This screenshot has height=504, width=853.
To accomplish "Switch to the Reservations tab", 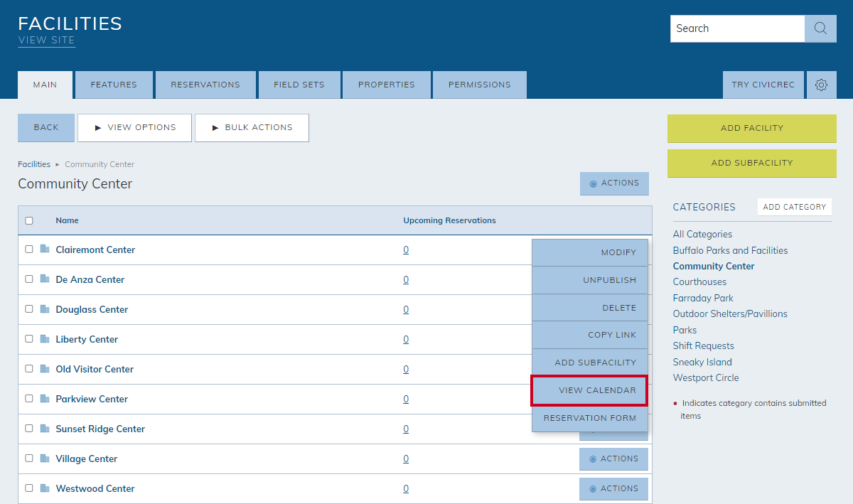I will (x=205, y=85).
